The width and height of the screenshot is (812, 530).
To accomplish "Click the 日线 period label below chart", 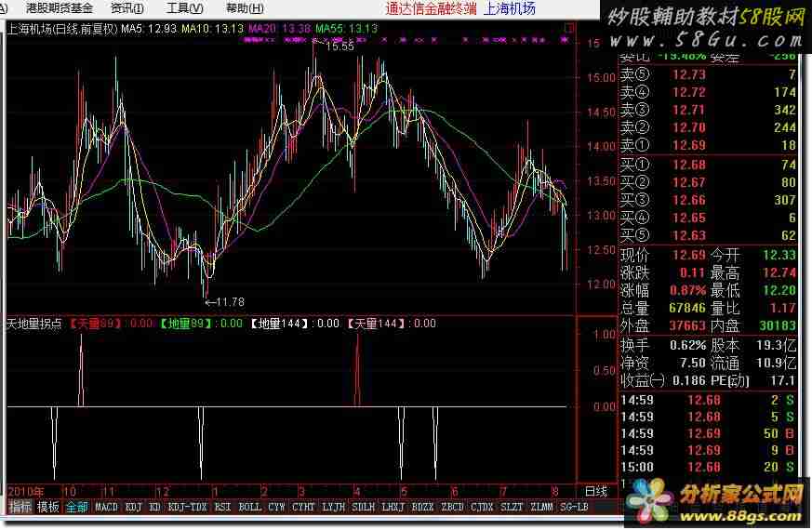I will (x=595, y=491).
